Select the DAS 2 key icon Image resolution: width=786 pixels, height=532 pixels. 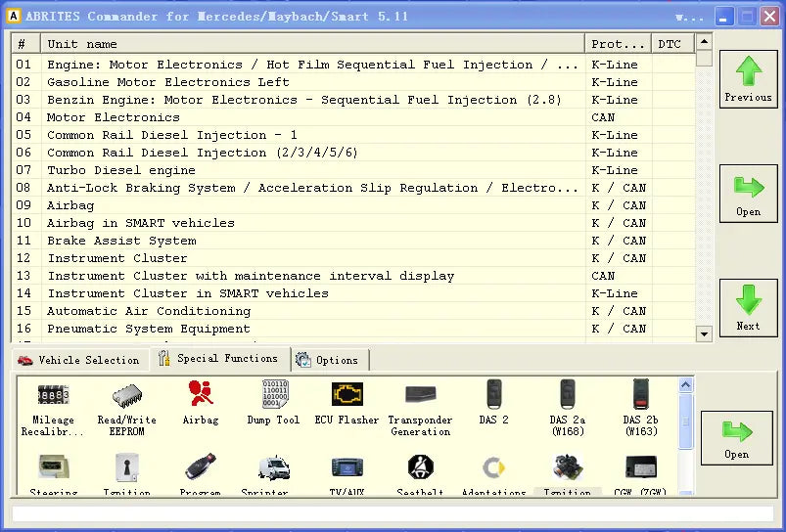coord(493,394)
